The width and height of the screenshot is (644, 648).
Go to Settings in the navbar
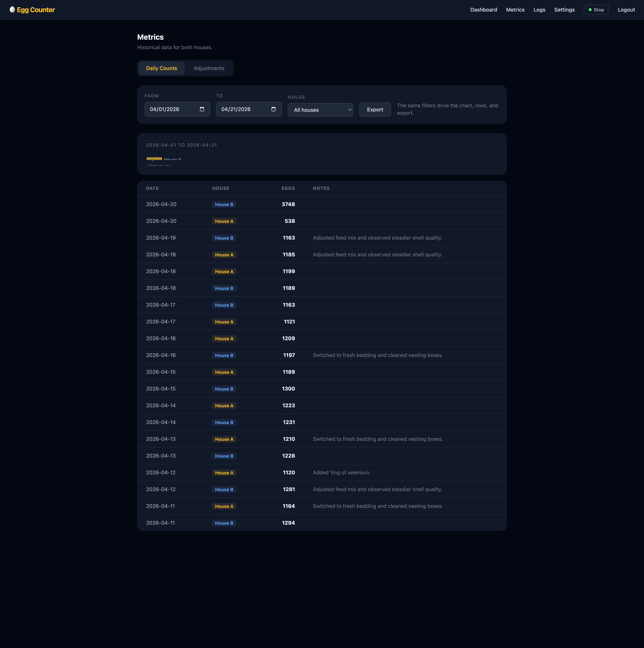564,10
